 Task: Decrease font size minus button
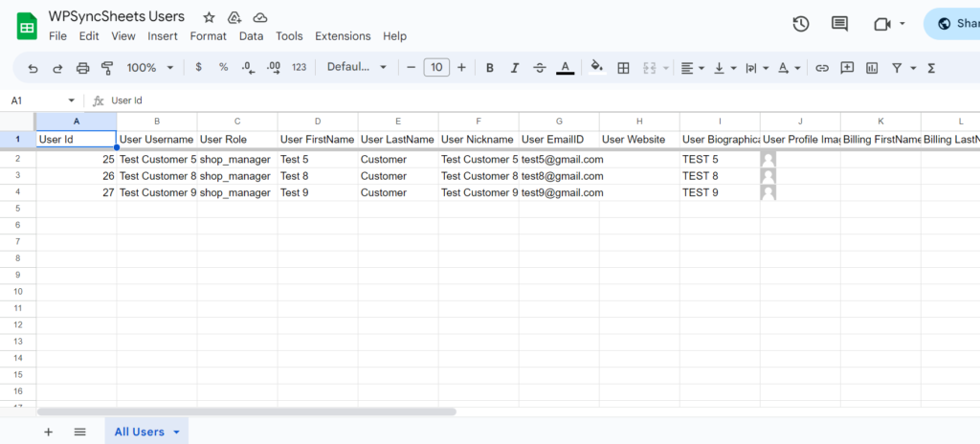[x=411, y=68]
